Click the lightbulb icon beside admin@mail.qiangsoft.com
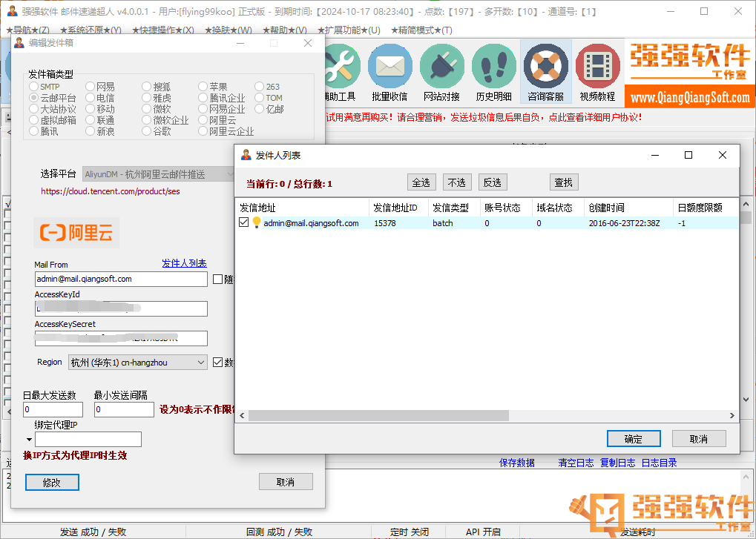Screen dimensions: 756x539 257,222
